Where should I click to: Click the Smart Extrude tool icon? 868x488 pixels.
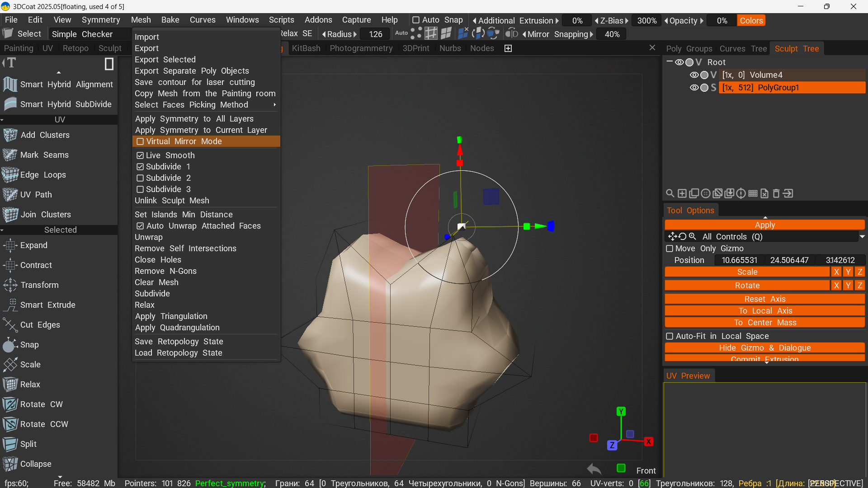coord(10,305)
